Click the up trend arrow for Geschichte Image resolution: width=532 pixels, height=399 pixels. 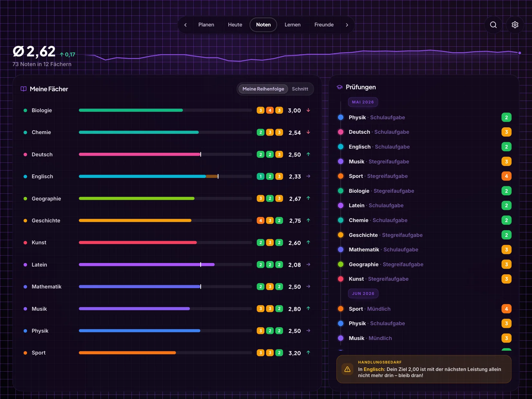point(308,220)
